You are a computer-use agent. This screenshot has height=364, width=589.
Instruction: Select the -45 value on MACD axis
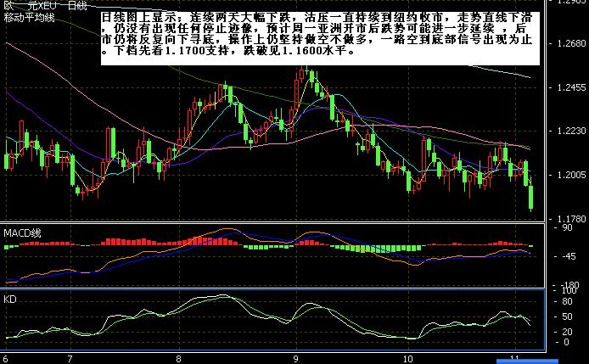click(x=569, y=256)
